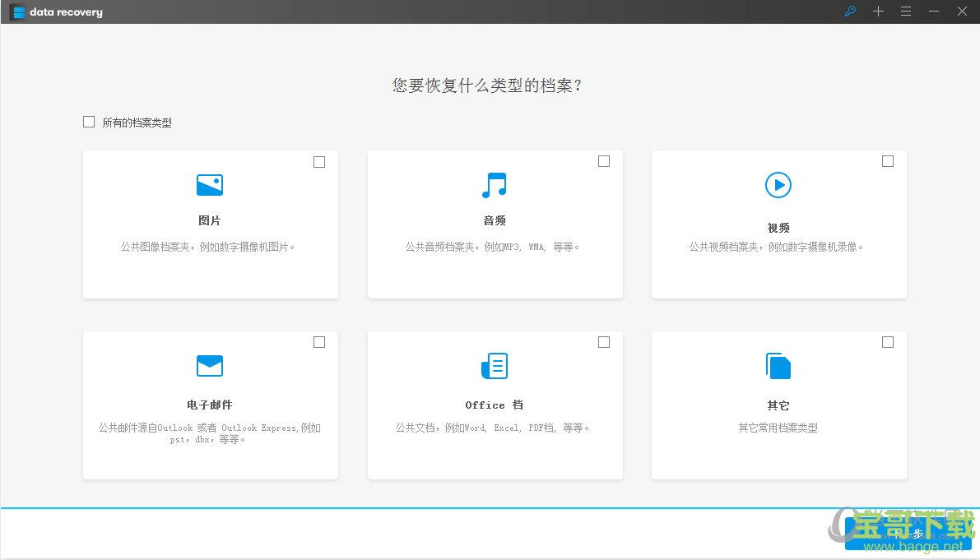The height and width of the screenshot is (560, 980).
Task: Check the 图片 card checkbox
Action: 319,162
